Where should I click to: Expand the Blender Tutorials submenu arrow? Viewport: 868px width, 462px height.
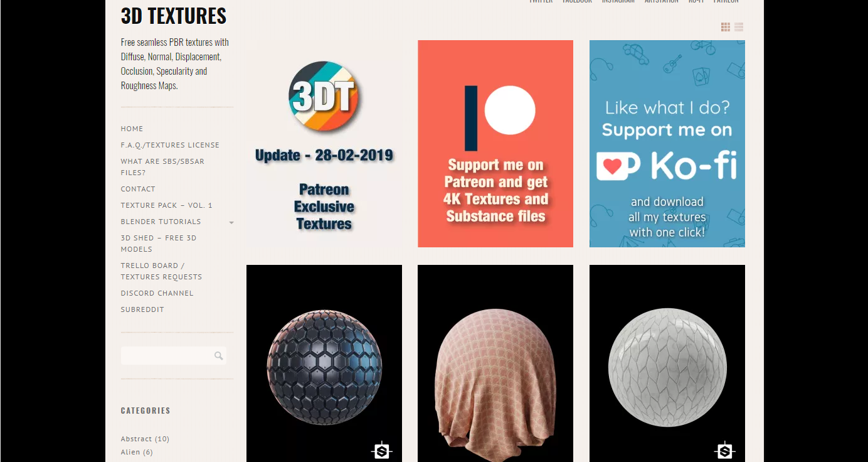coord(231,222)
